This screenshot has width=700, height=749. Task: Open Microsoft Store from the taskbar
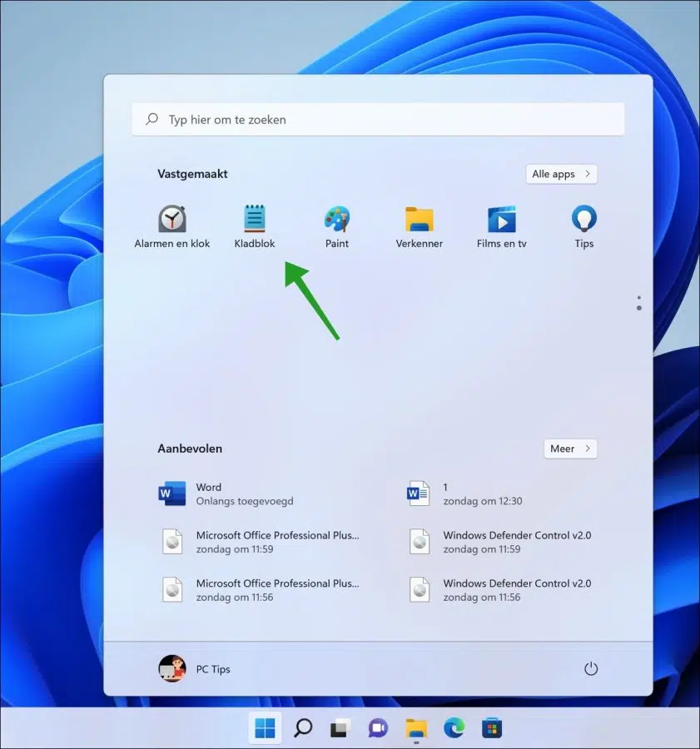tap(492, 728)
